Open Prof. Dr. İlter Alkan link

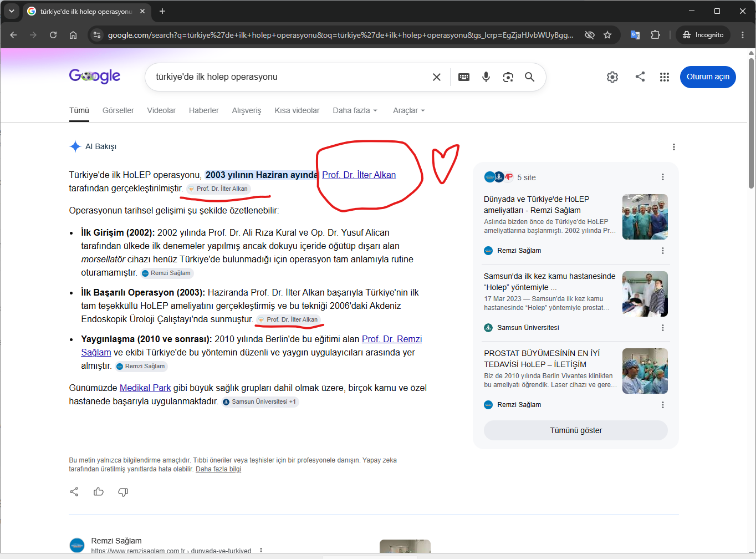[x=359, y=175]
